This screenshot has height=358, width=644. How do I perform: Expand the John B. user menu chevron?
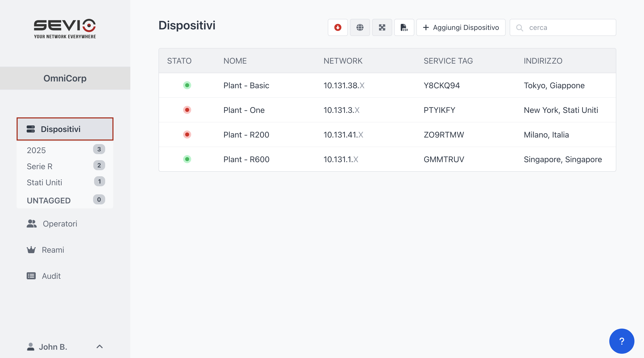point(100,347)
